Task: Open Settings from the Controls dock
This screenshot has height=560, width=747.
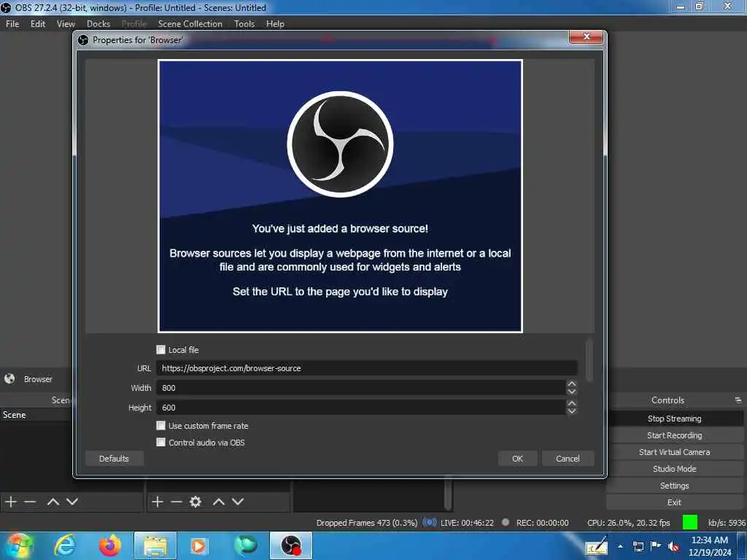Action: [675, 485]
